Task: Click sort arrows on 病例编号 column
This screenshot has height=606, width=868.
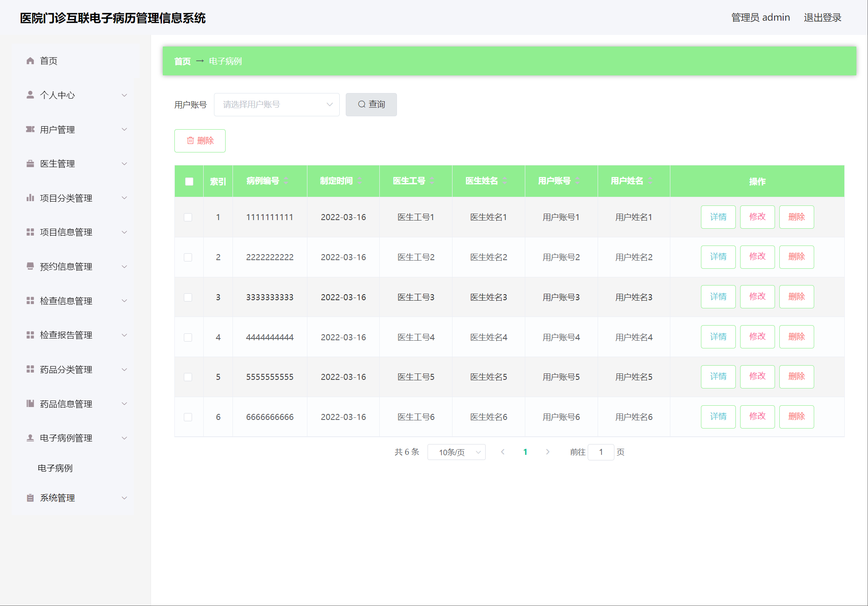Action: click(x=286, y=181)
